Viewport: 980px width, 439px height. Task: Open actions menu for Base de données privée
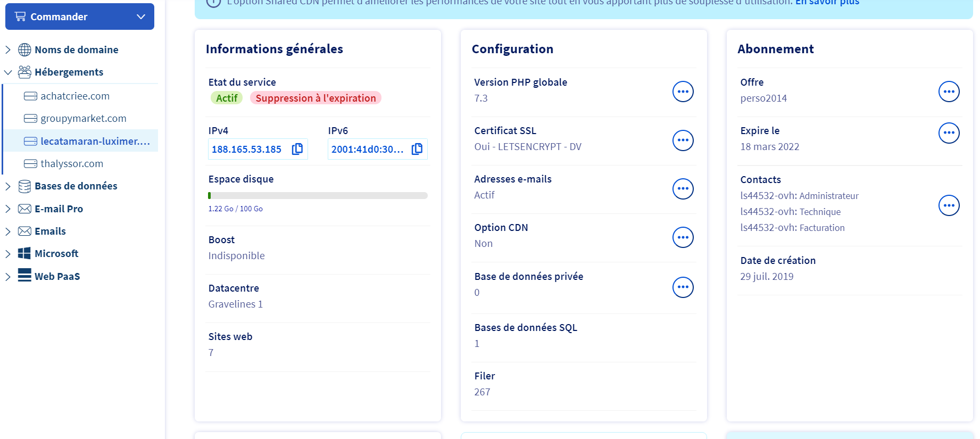[x=683, y=287]
